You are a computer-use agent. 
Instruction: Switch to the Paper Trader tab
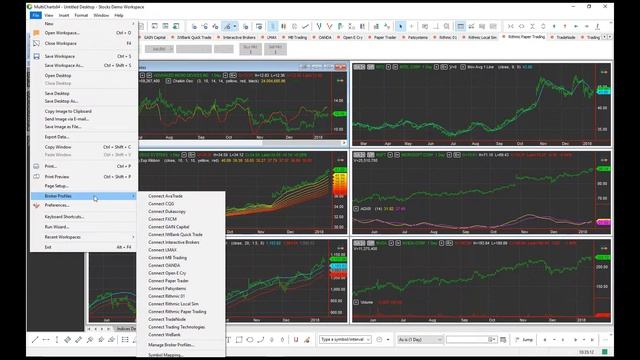click(x=382, y=37)
